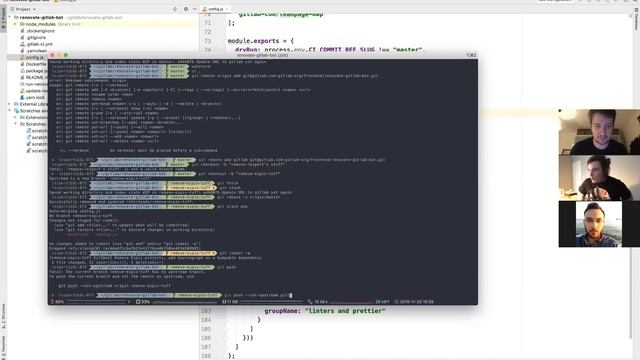Click the middle participant video thumbnail
640x360 pixels.
pos(599,178)
